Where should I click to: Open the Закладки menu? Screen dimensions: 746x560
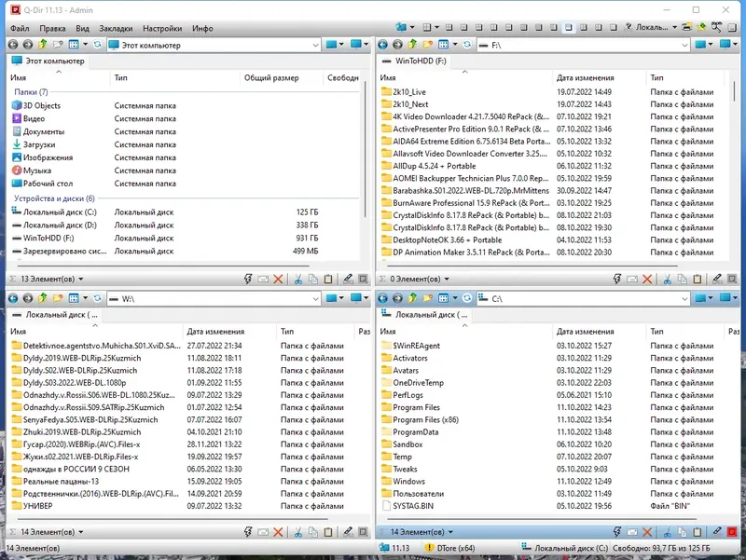pos(116,29)
